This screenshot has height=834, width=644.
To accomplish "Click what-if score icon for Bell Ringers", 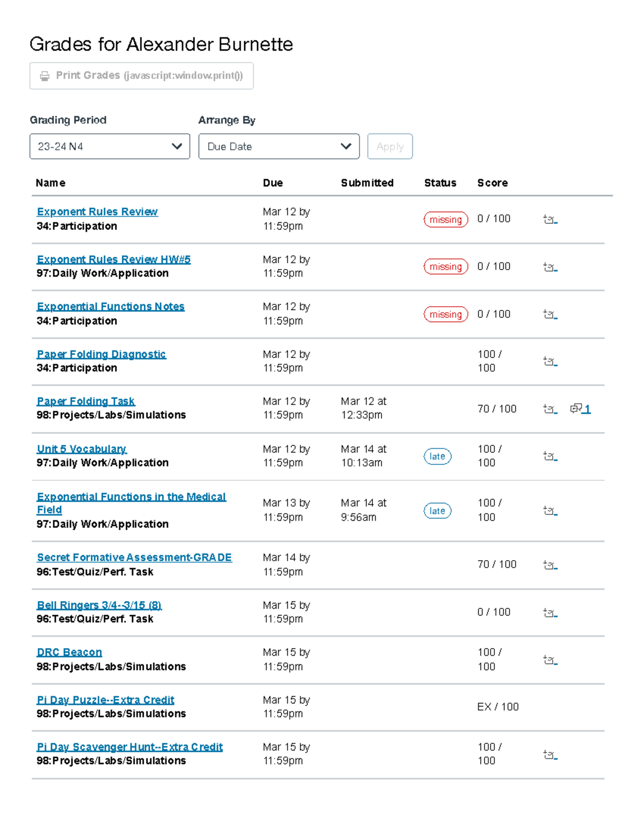I will pyautogui.click(x=550, y=612).
